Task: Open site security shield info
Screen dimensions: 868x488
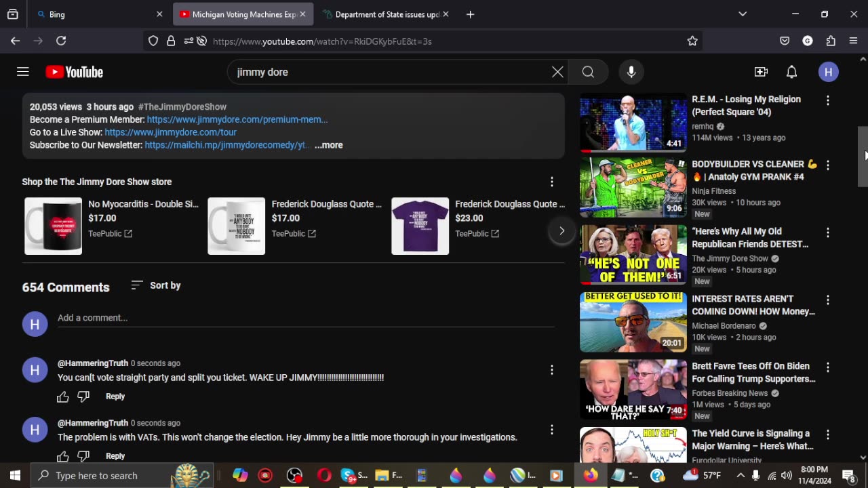Action: tap(153, 41)
